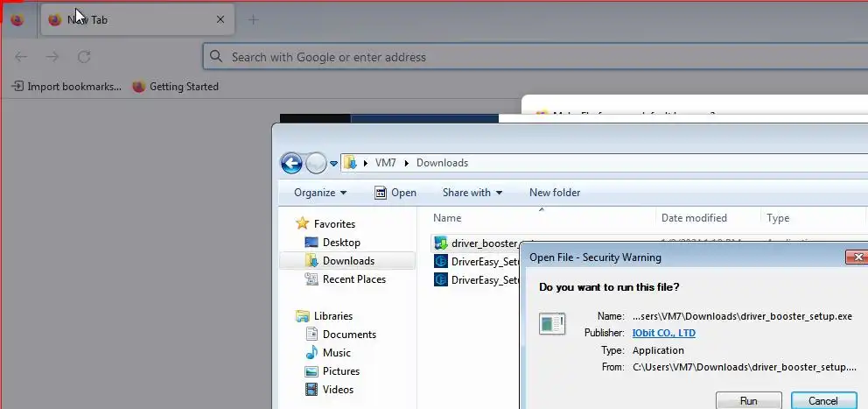Close the Open File Security Warning dialog
Screen dimensions: 868x409
(857, 257)
